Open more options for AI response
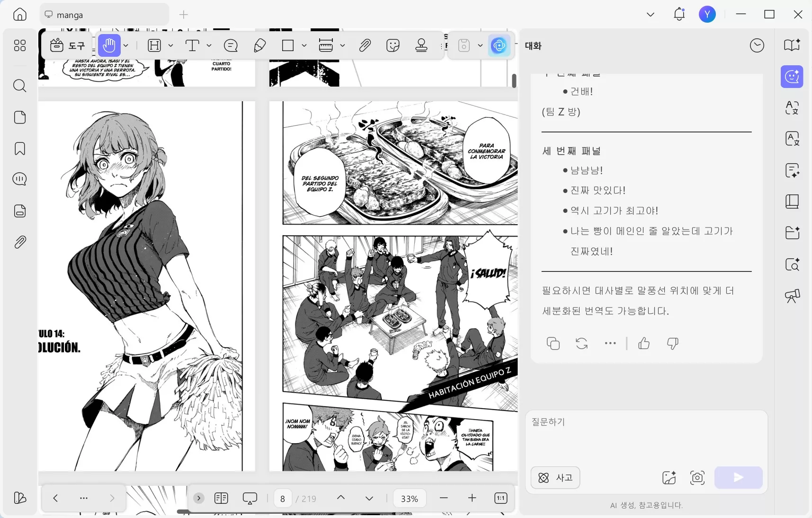812x518 pixels. pyautogui.click(x=610, y=343)
